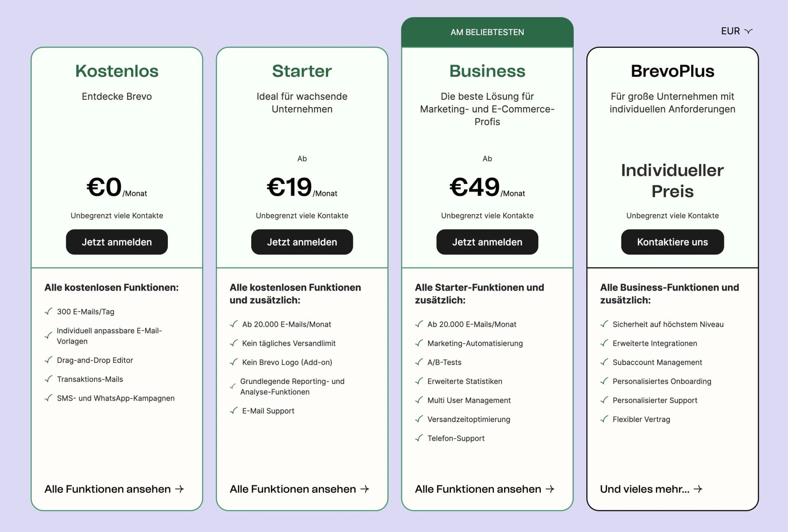Image resolution: width=788 pixels, height=532 pixels.
Task: Open Alle Funktionen ansehen in Business card
Action: point(484,489)
